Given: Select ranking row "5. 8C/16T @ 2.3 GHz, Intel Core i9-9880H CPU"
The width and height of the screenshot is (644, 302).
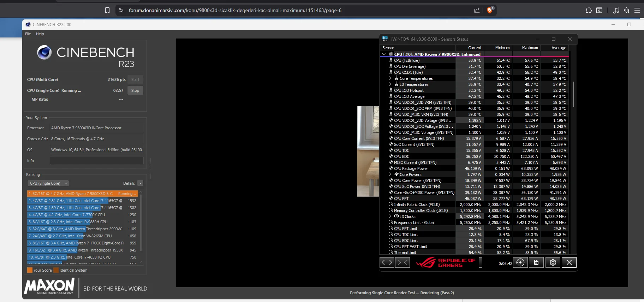Looking at the screenshot, I should tap(83, 222).
